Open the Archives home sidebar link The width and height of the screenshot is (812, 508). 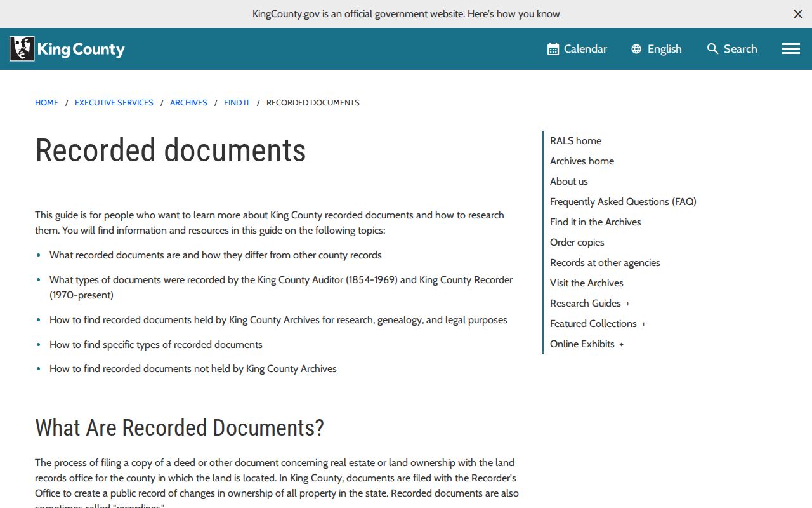point(582,161)
